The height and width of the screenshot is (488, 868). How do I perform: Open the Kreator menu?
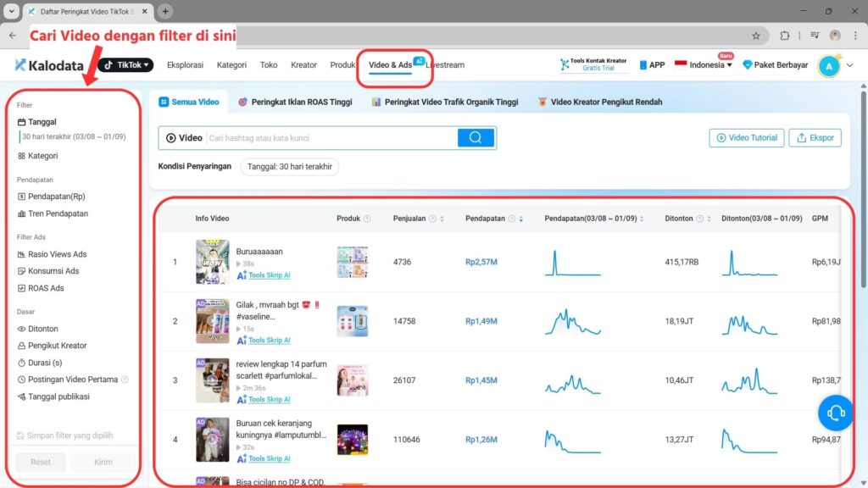click(x=303, y=64)
